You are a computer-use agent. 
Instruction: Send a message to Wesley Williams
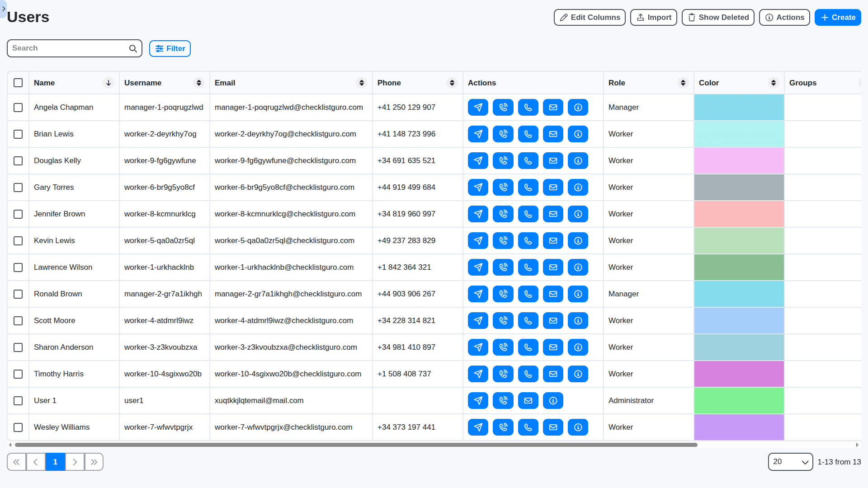click(x=478, y=427)
